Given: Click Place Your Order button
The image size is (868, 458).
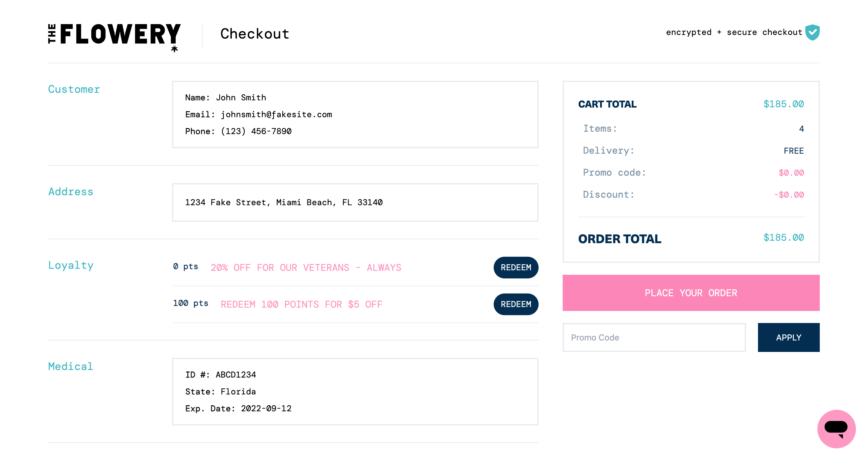Looking at the screenshot, I should click(691, 293).
